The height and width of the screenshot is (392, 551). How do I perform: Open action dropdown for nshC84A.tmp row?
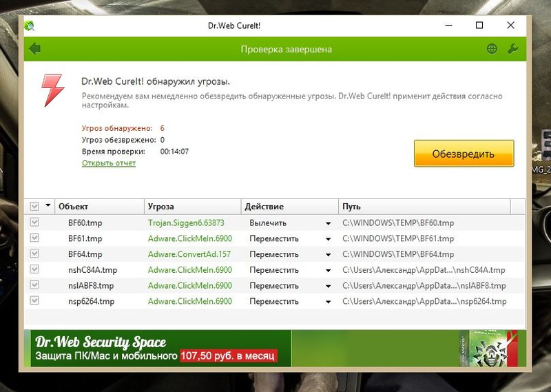pos(329,270)
